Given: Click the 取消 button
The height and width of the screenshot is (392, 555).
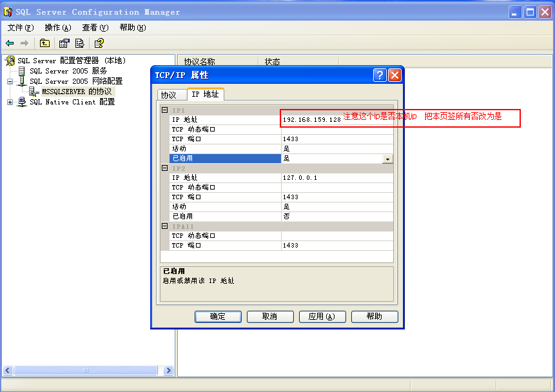Looking at the screenshot, I should pos(270,317).
